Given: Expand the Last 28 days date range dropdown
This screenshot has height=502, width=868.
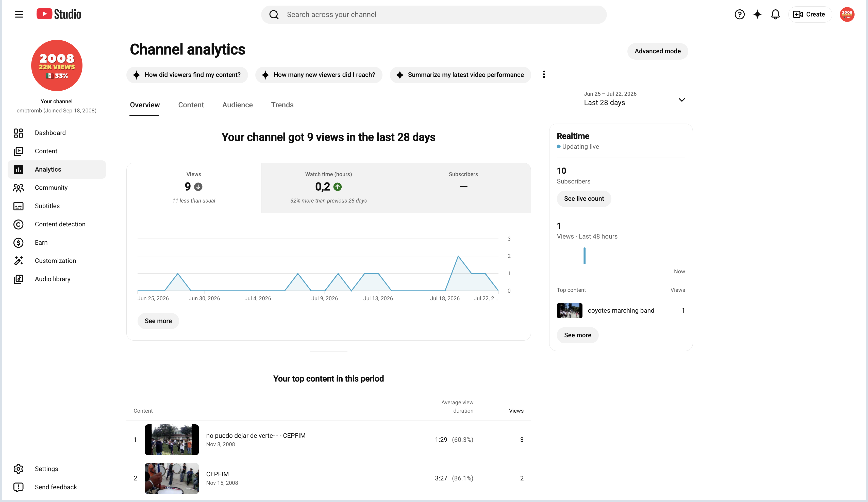Looking at the screenshot, I should tap(635, 99).
